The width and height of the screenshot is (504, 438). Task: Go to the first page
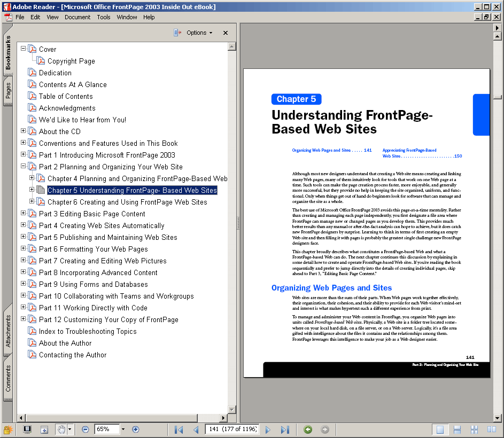point(179,429)
